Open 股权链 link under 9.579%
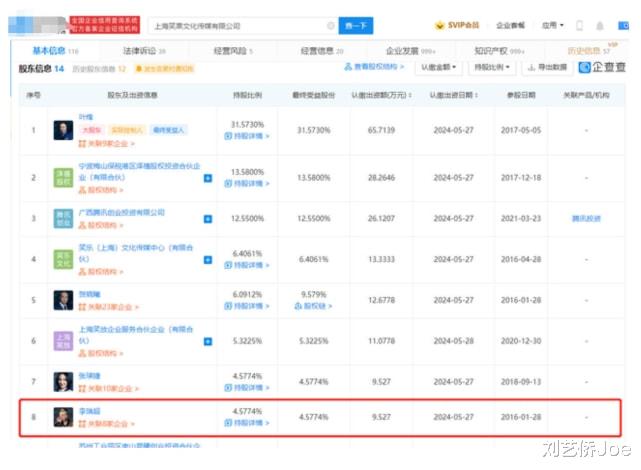Screen dimensions: 641x470 [x=313, y=306]
